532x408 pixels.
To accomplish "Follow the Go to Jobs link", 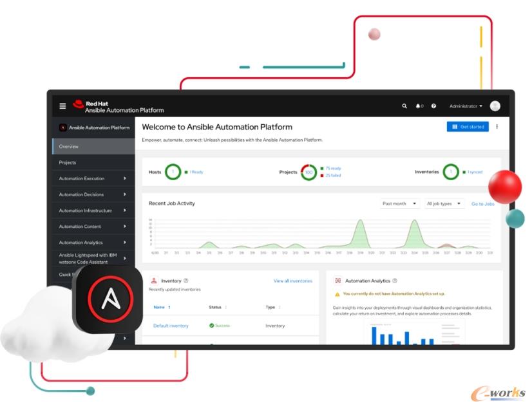I will point(483,204).
